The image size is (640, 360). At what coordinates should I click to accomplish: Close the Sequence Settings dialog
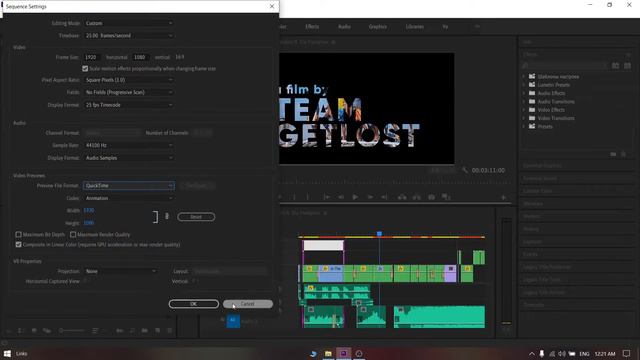point(272,7)
